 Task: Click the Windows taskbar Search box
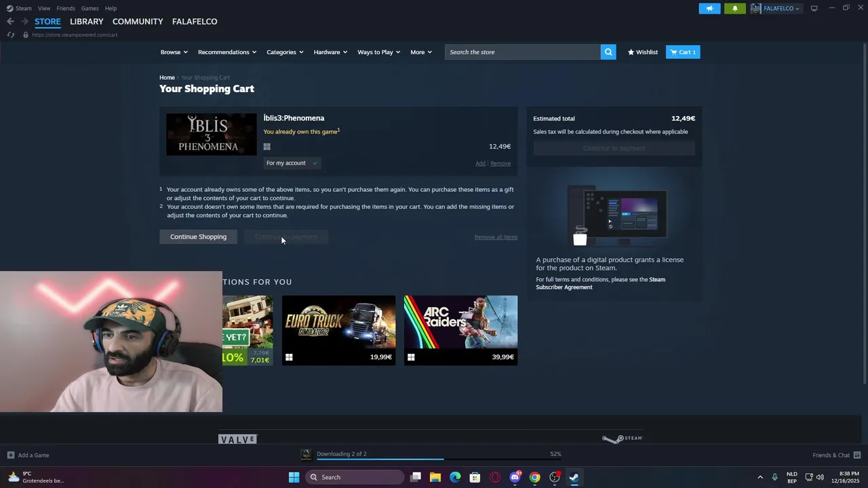356,477
